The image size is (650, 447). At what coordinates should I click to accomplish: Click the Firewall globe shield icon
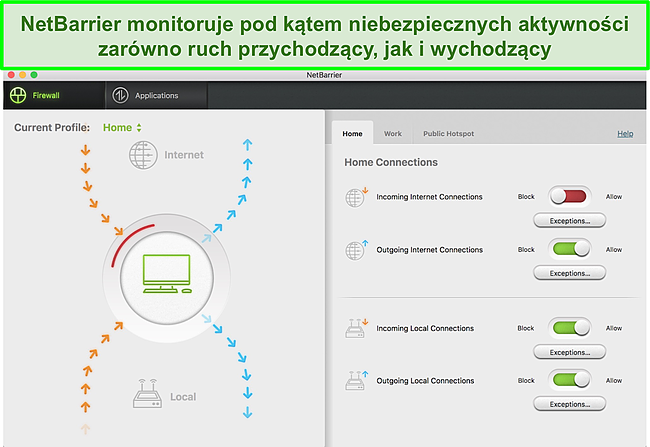tap(18, 95)
